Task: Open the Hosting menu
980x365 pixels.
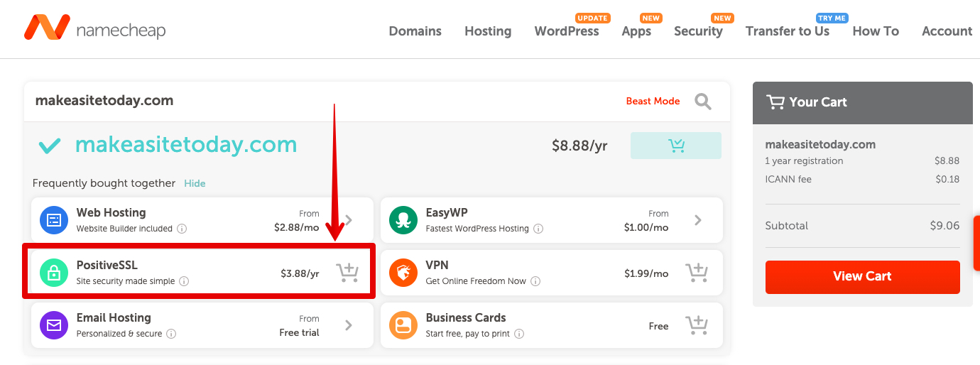Action: (488, 31)
